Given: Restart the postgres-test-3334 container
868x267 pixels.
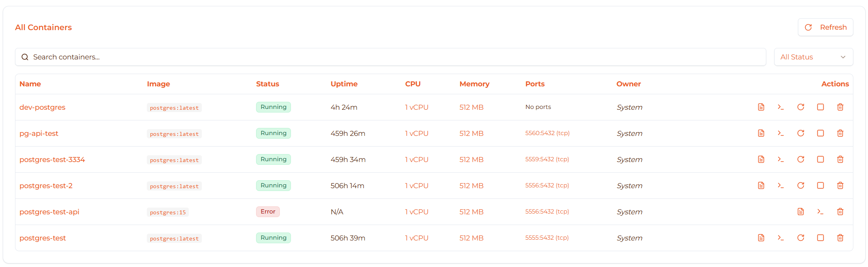Looking at the screenshot, I should click(x=800, y=159).
